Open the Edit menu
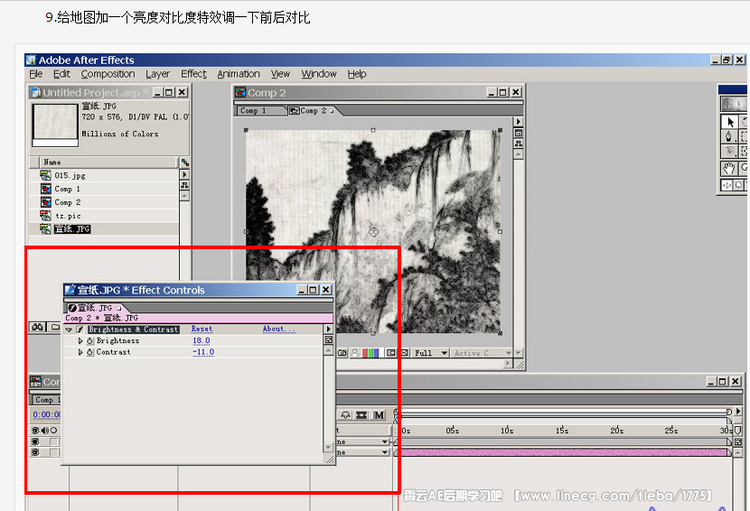Screen dimensions: 750x511 coord(62,74)
